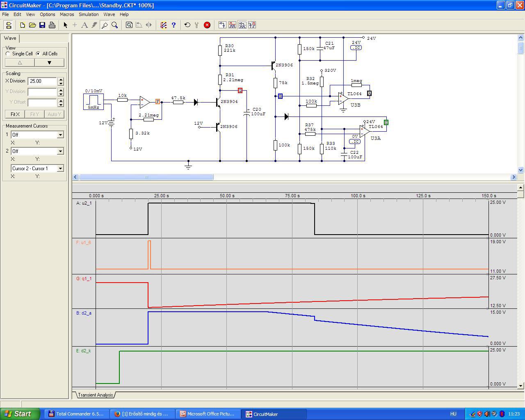The image size is (525, 420).
Task: Switch to the Transient Analysis tab
Action: [x=95, y=395]
